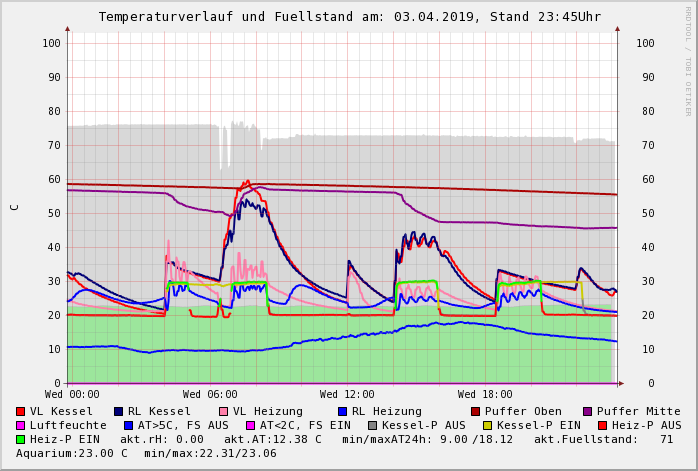Click the red VL Kessel legend swatch
Viewport: 698px width, 471px height.
pos(21,411)
